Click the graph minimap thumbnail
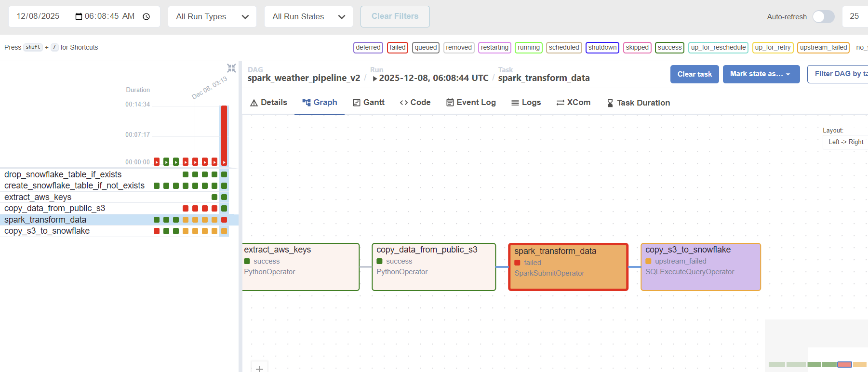Viewport: 868px width, 372px height. point(816,345)
